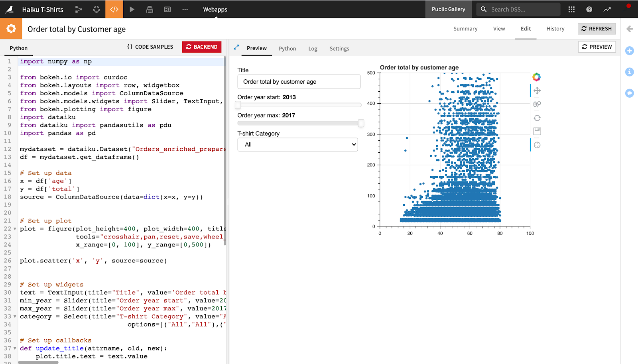Switch to the Settings tab

pyautogui.click(x=339, y=49)
